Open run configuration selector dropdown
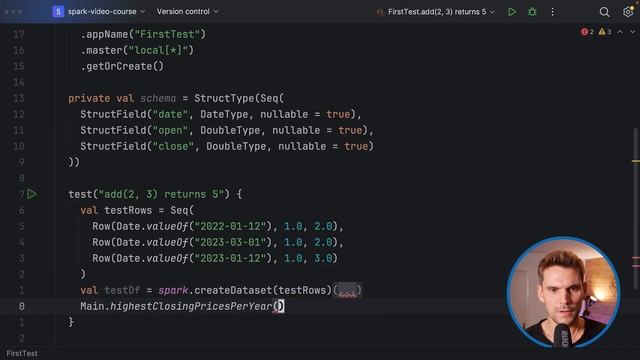 (x=436, y=12)
